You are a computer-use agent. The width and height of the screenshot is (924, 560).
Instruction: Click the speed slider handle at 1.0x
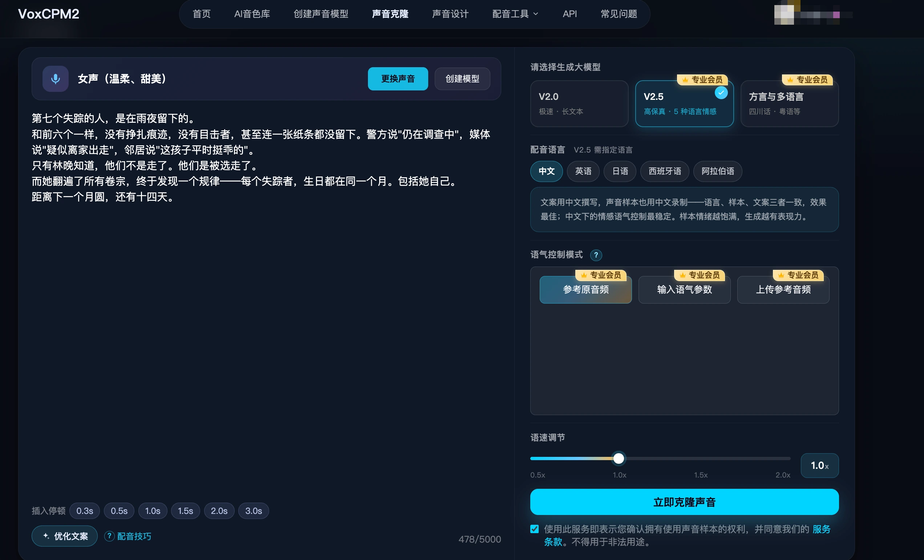619,458
